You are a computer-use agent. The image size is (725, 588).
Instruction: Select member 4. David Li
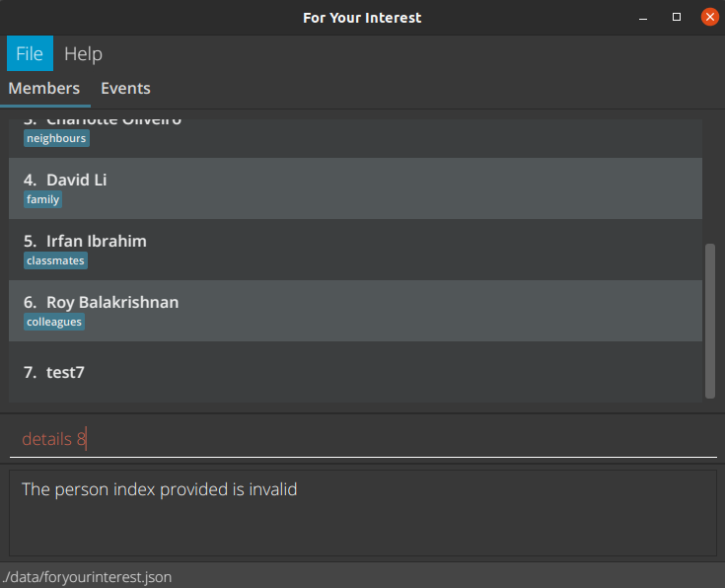pos(355,188)
